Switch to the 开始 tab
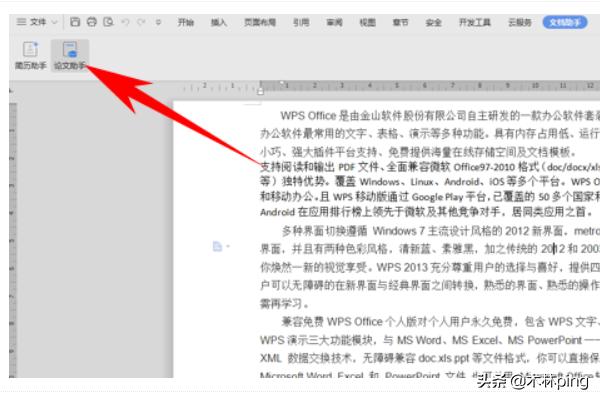Screen dimensions: 600x400 186,22
